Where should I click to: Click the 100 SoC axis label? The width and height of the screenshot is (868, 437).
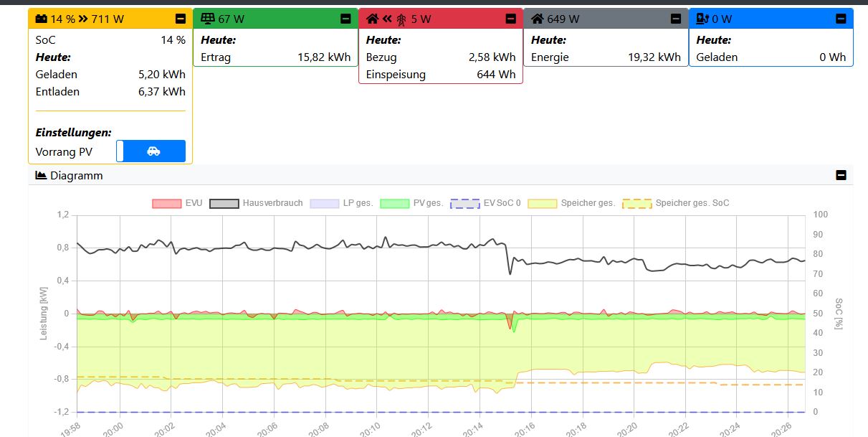pos(821,215)
